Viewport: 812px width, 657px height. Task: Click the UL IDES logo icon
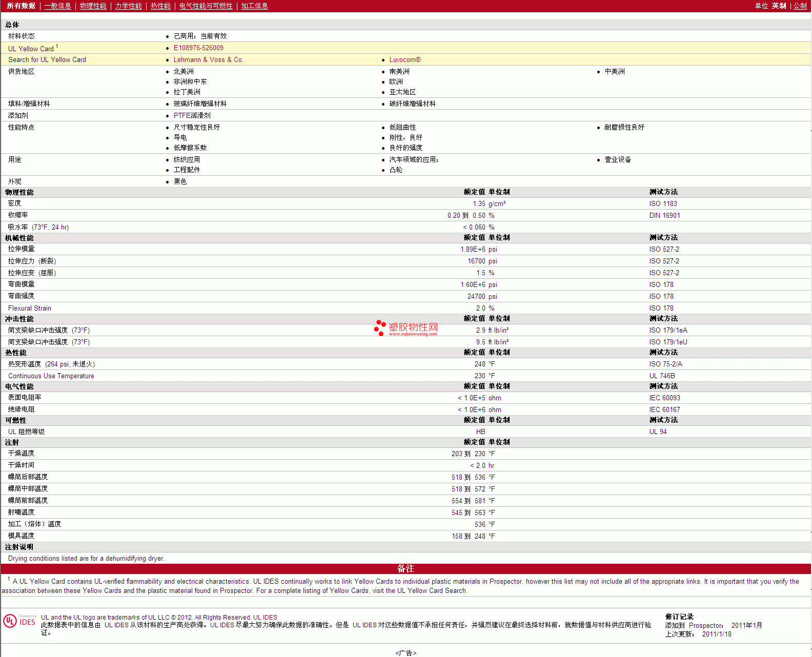click(19, 621)
